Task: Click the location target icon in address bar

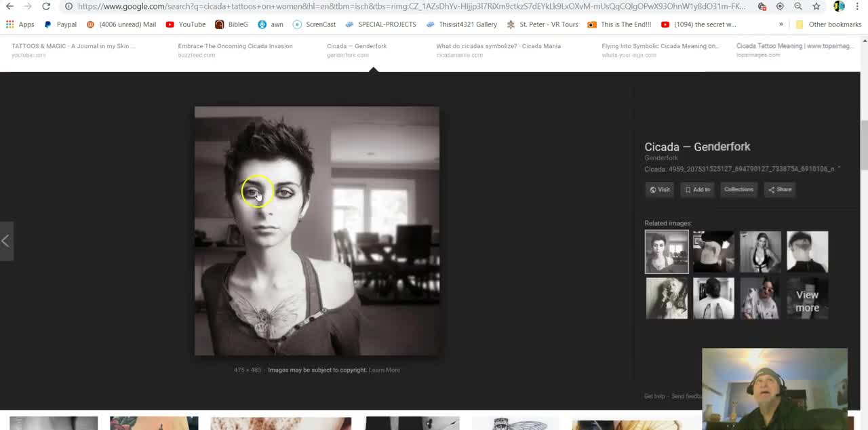Action: [x=780, y=6]
